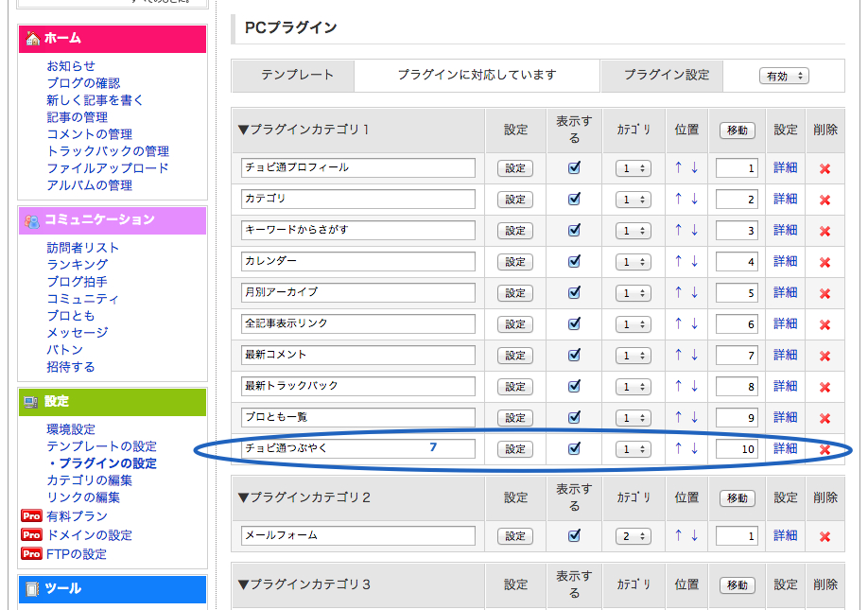868x610 pixels.
Task: Toggle display checkbox for 最新コメント
Action: pos(574,355)
